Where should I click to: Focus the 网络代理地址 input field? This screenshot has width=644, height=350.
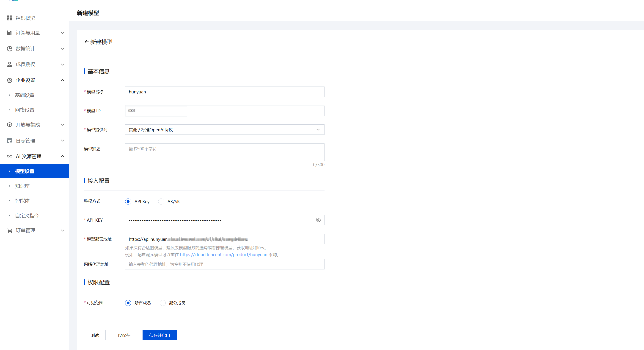tap(225, 264)
